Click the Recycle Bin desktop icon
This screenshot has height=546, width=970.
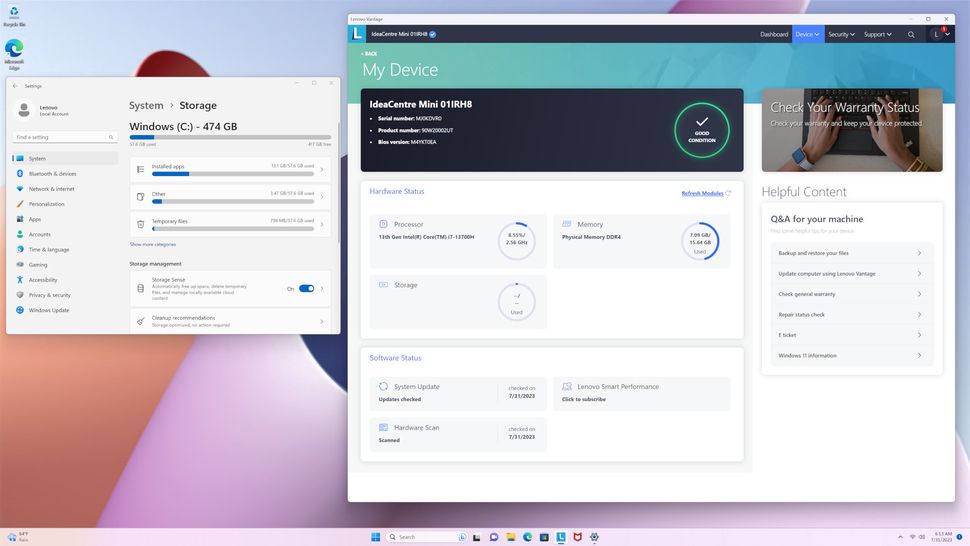[x=14, y=15]
